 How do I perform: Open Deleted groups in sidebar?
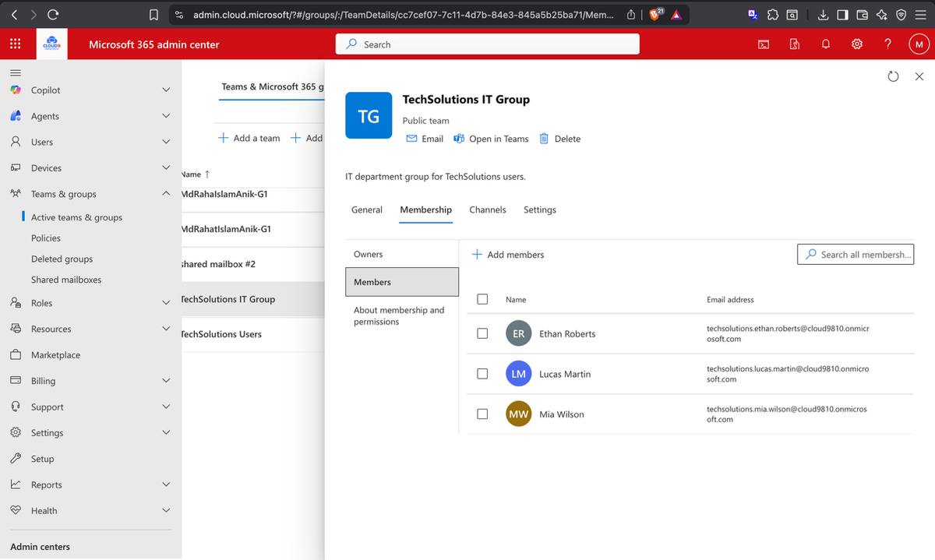[62, 259]
